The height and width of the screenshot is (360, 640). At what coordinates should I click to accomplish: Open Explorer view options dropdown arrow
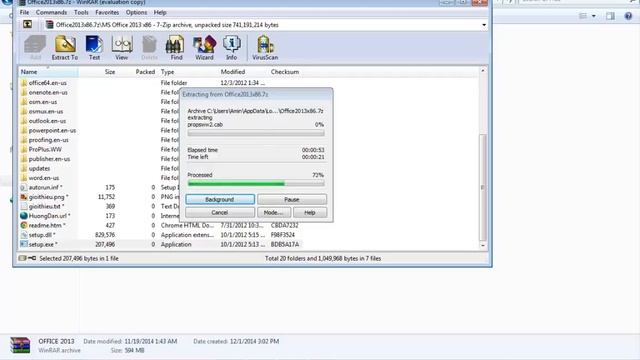(593, 16)
